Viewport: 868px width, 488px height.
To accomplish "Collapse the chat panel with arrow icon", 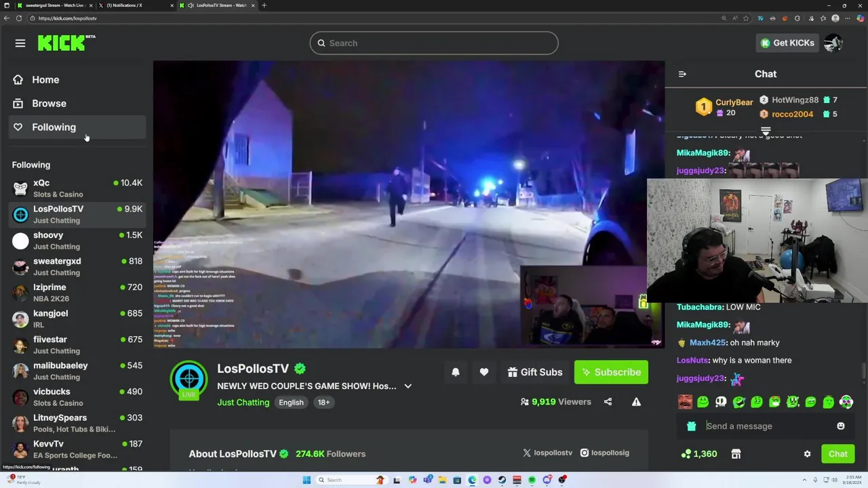I will pyautogui.click(x=682, y=74).
